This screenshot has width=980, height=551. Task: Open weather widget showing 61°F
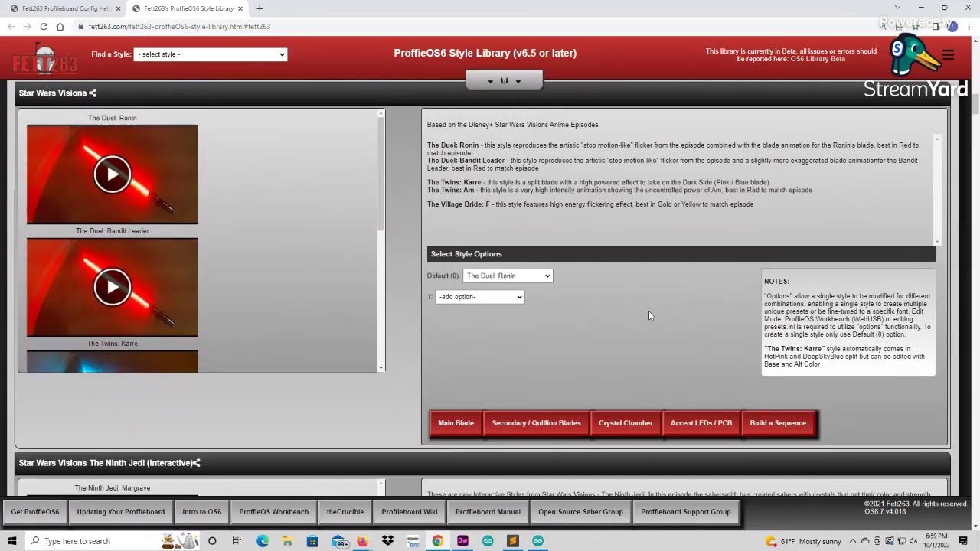802,541
